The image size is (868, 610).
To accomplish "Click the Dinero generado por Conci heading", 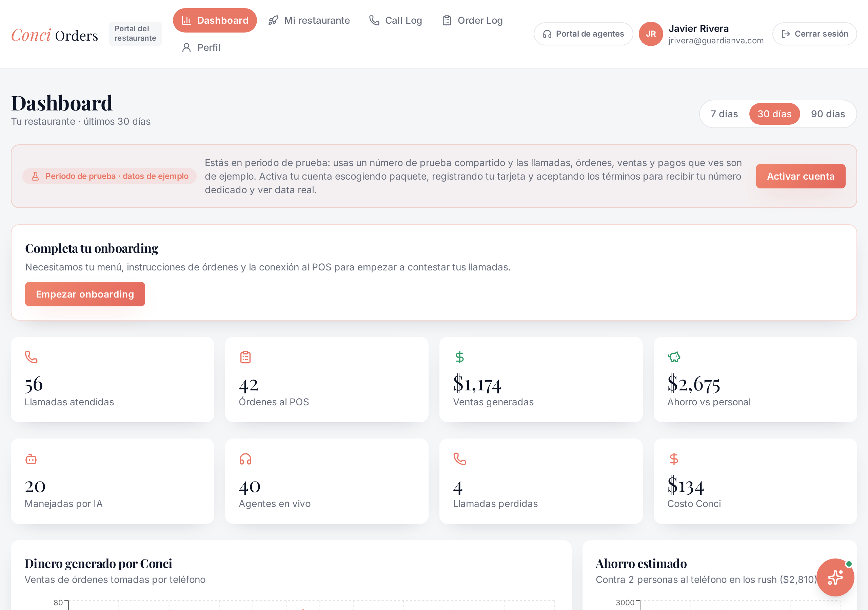I will click(x=98, y=564).
